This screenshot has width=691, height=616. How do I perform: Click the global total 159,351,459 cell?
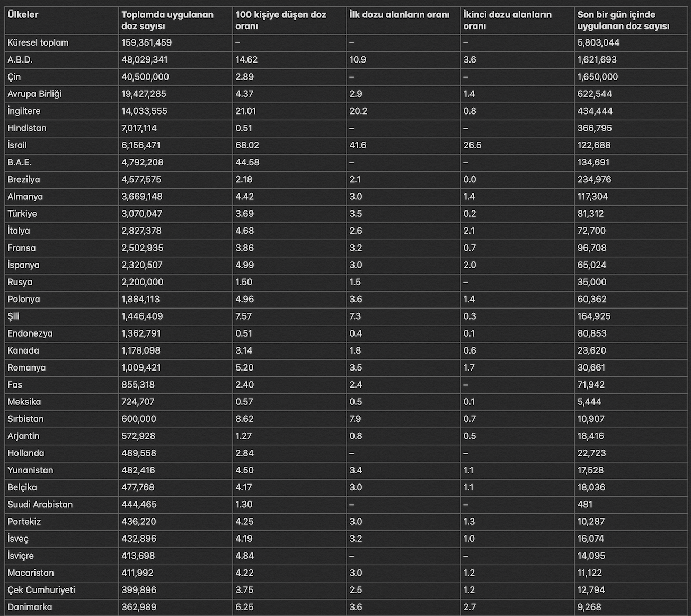coord(147,43)
